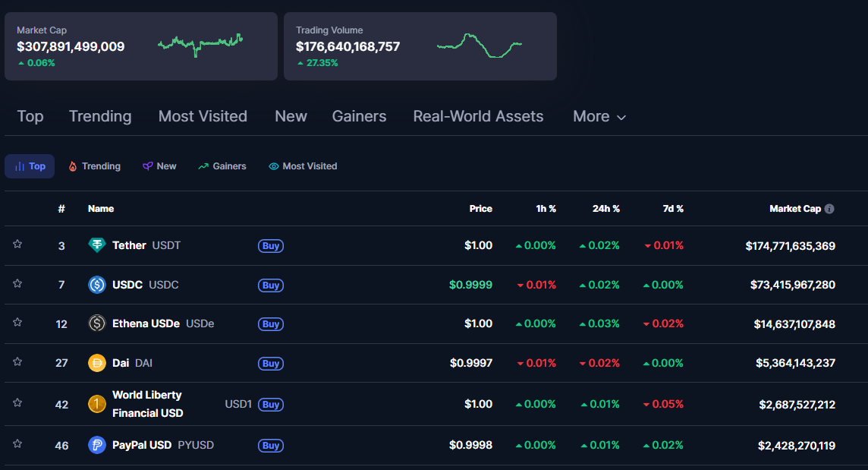Image resolution: width=868 pixels, height=470 pixels.
Task: Sort by the Market Cap column header
Action: click(795, 209)
